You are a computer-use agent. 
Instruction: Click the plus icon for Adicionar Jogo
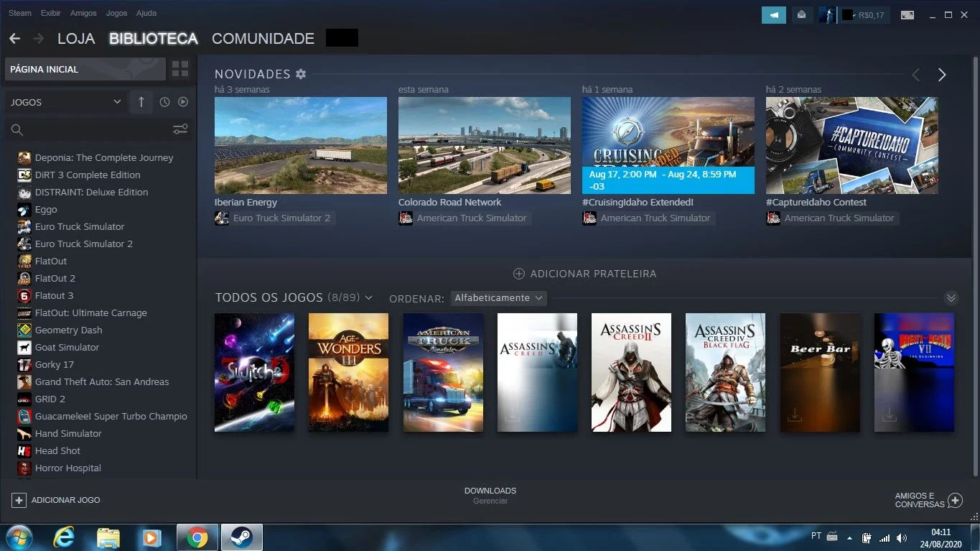click(x=19, y=500)
